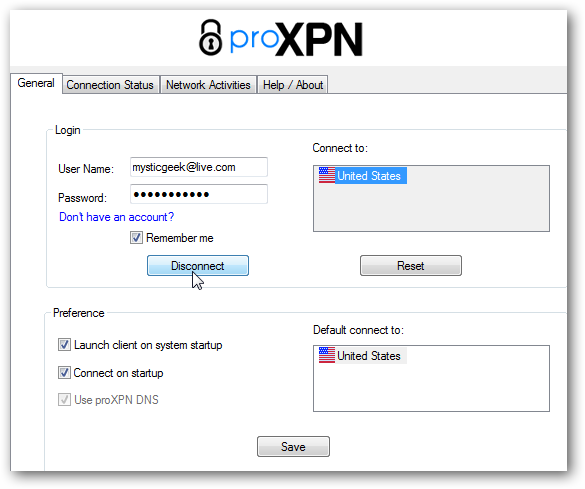Image resolution: width=585 pixels, height=489 pixels.
Task: Disable Connect on startup option
Action: point(64,372)
